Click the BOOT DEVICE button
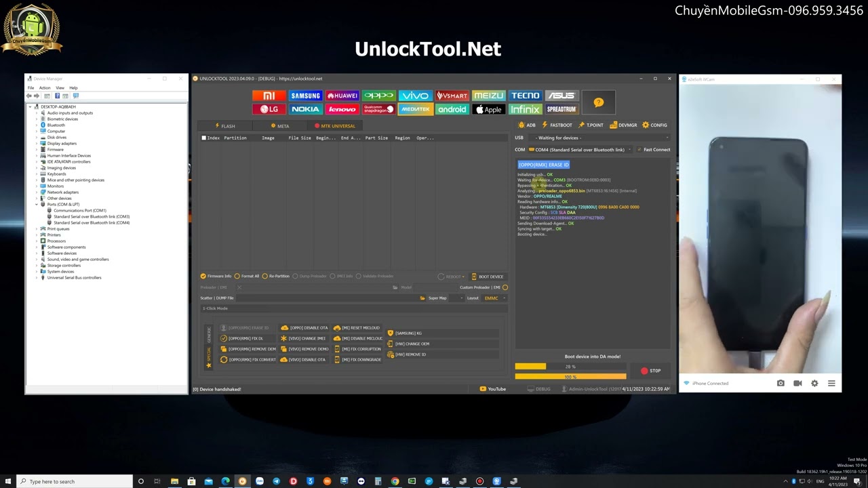Screen dimensions: 868x488 (488, 277)
